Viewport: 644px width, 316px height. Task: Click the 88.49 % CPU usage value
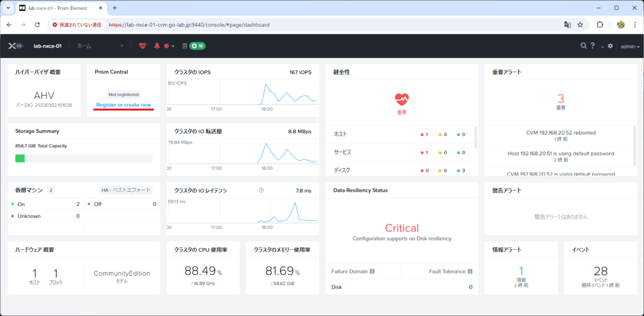pos(203,271)
